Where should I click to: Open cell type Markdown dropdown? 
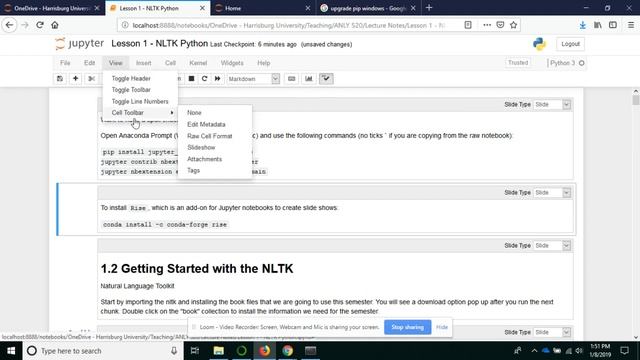tap(253, 79)
